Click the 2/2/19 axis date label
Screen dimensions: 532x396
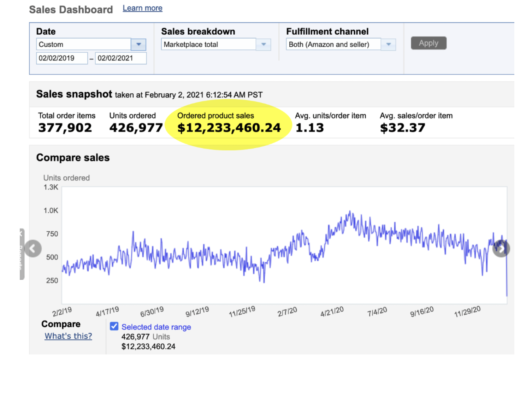click(x=62, y=312)
